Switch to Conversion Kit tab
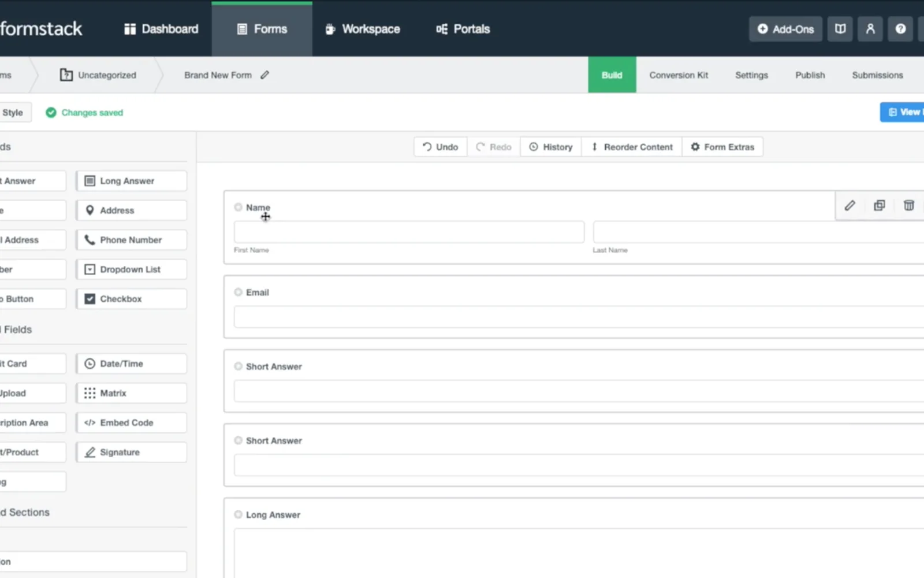The image size is (924, 578). pyautogui.click(x=679, y=75)
